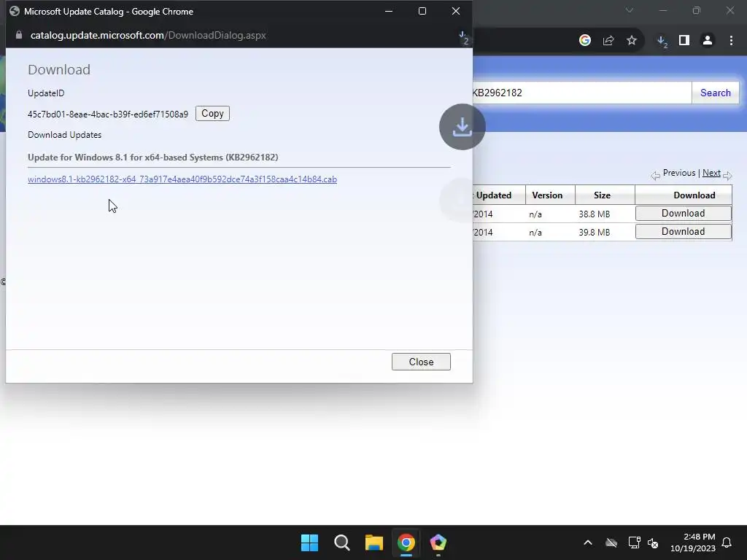
Task: Close the Download dialog with Close button
Action: [x=421, y=362]
